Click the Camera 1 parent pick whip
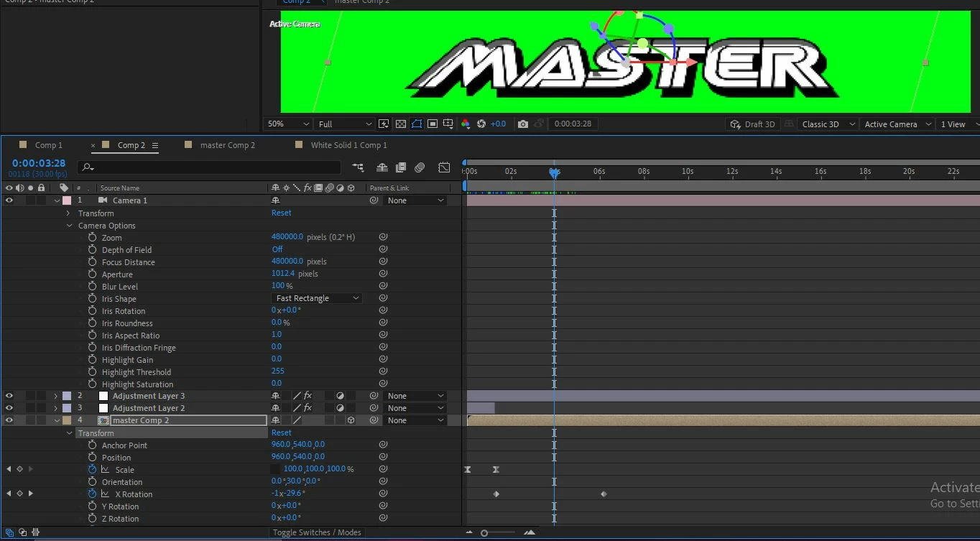Screen dimensions: 980x541 coord(374,200)
